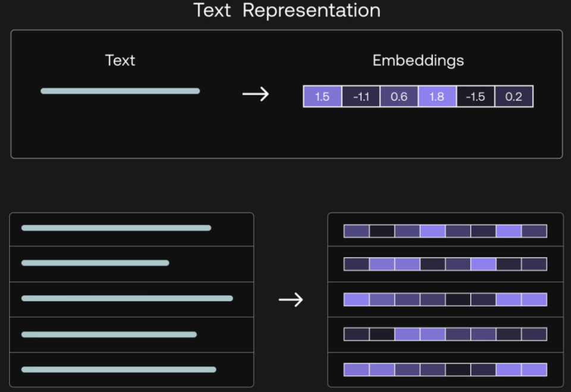
Task: Select the fourth text line in the list
Action: (109, 334)
